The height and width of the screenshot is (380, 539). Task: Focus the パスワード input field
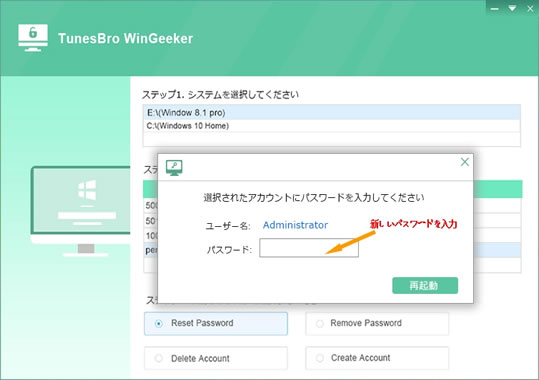309,248
